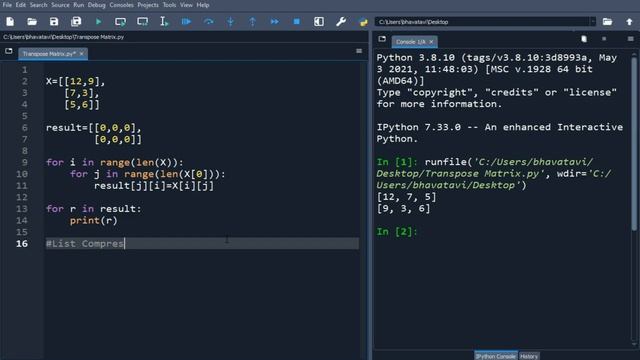Viewport: 640px width, 360px height.
Task: Click the console vertical scrollbar
Action: (634, 143)
